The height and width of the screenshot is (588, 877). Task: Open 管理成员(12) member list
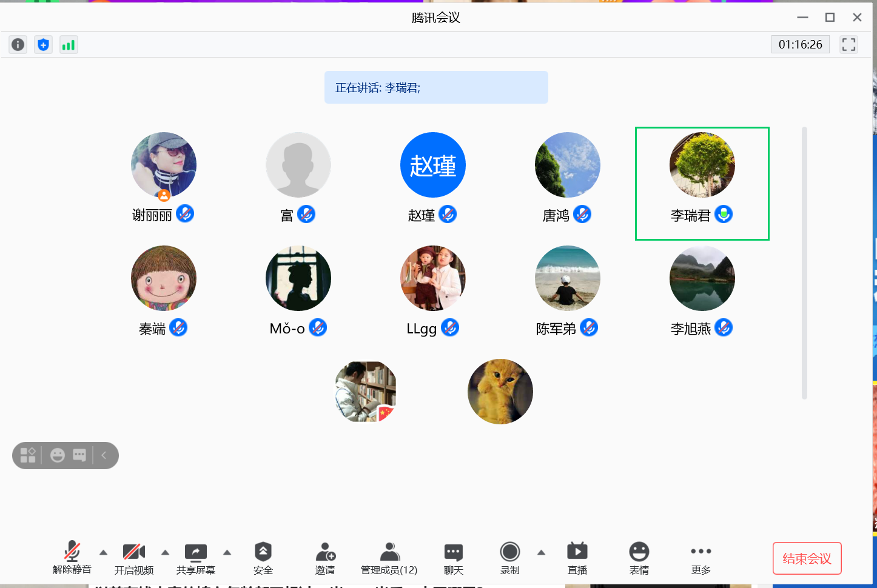[x=389, y=558]
